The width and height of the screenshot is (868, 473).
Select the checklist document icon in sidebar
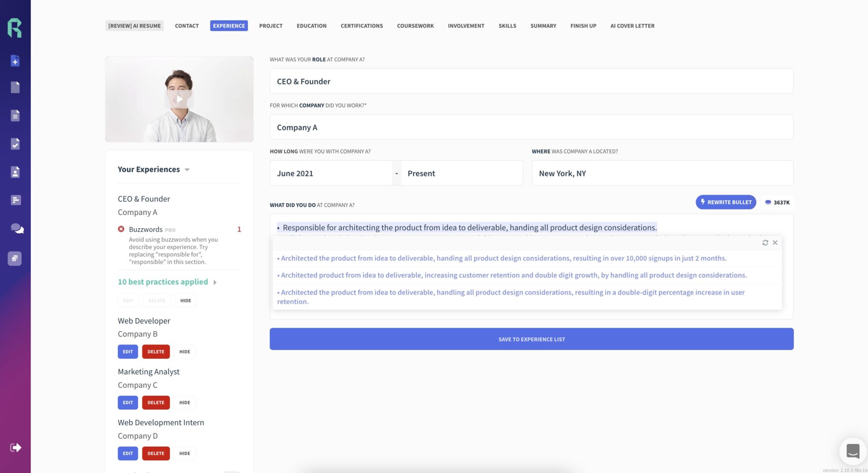(x=16, y=143)
